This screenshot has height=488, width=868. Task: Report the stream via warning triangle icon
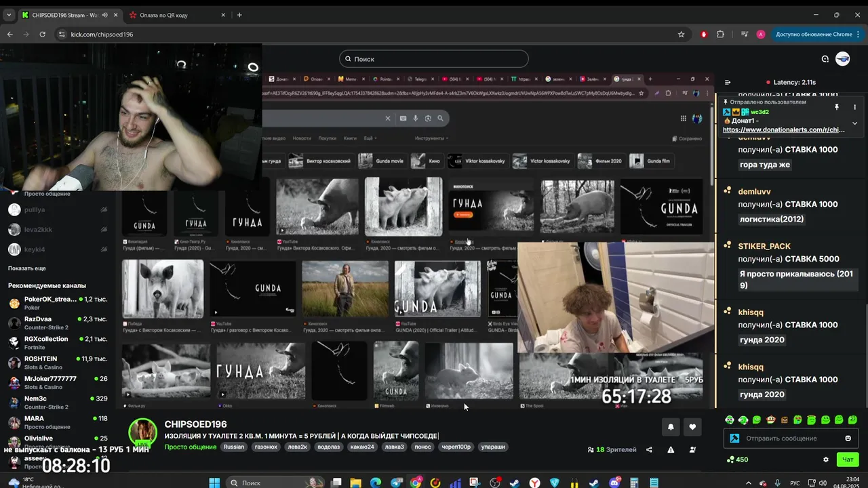[671, 449]
